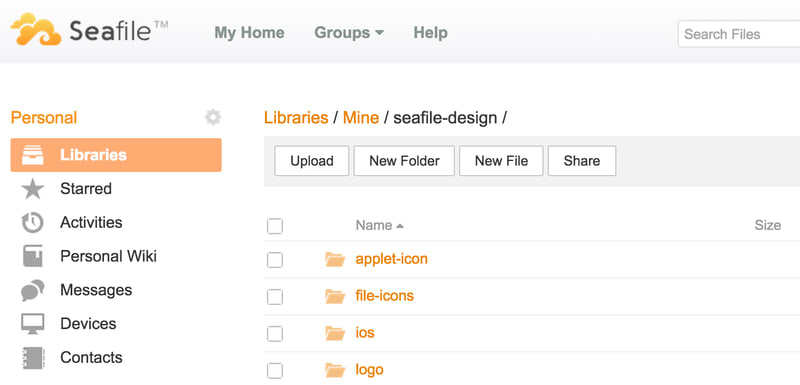Select the Starred star icon
This screenshot has height=385, width=800.
coord(33,189)
